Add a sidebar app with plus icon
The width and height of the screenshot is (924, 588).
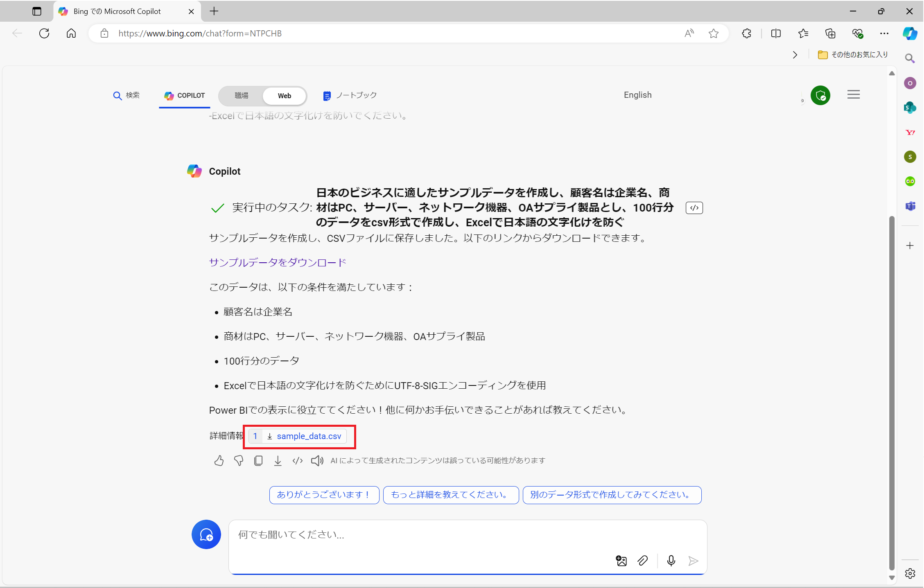pyautogui.click(x=910, y=246)
